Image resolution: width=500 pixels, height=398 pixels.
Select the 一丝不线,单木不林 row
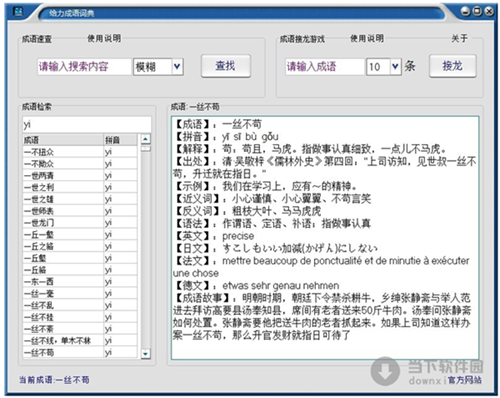tap(80, 341)
